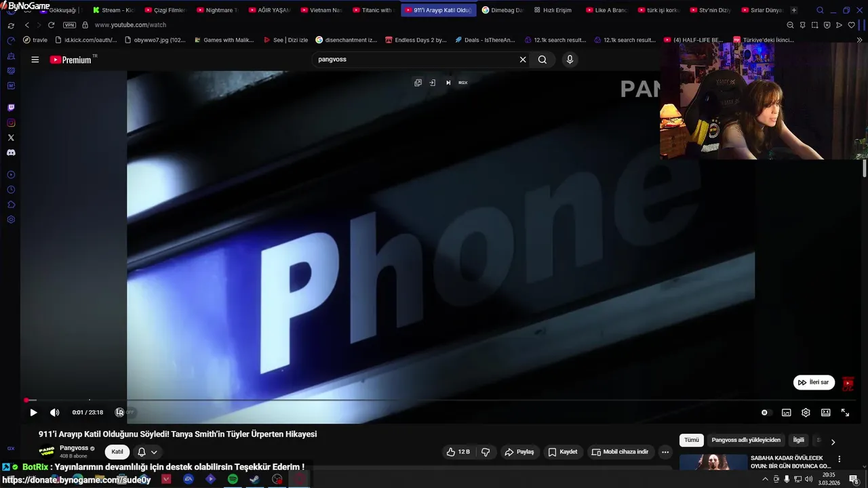868x488 pixels.
Task: Switch to the Nightmare browser tab
Action: pyautogui.click(x=217, y=10)
